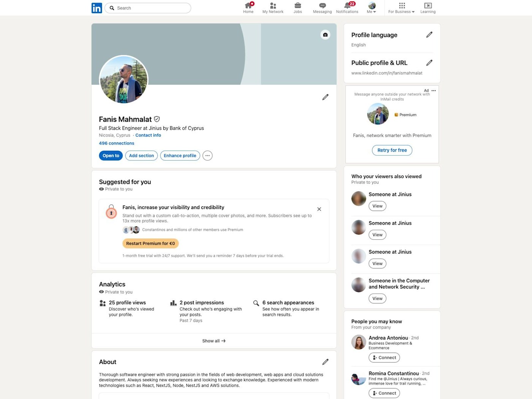Screen dimensions: 532x399
Task: Open the ad options three-dot menu
Action: pos(434,90)
